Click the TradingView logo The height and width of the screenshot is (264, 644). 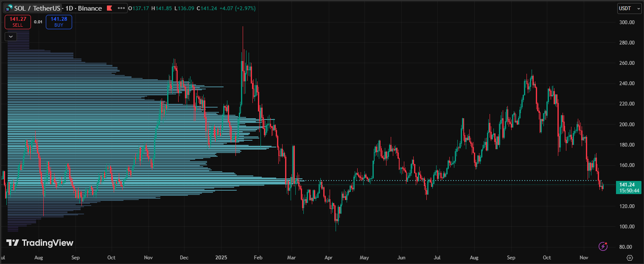(40, 243)
